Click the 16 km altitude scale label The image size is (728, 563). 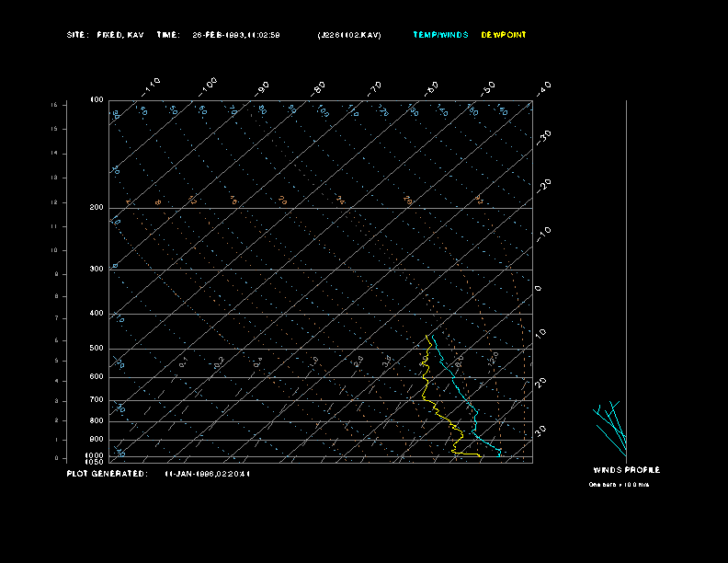(x=54, y=105)
